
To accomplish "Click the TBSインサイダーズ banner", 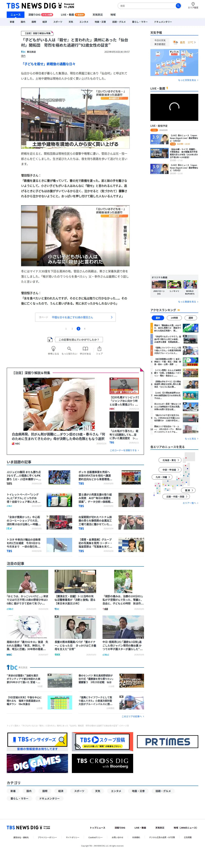I will 37,742.
